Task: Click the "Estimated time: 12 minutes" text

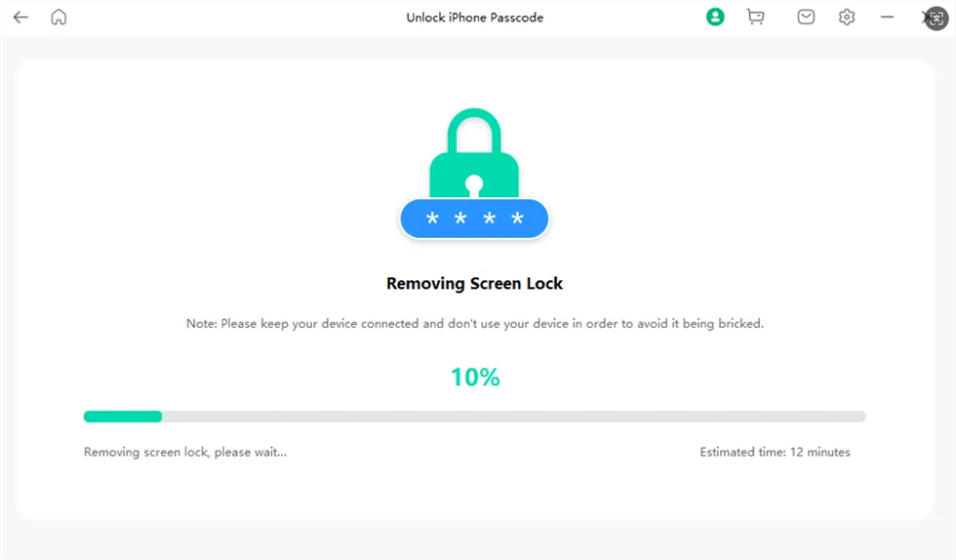Action: tap(775, 453)
